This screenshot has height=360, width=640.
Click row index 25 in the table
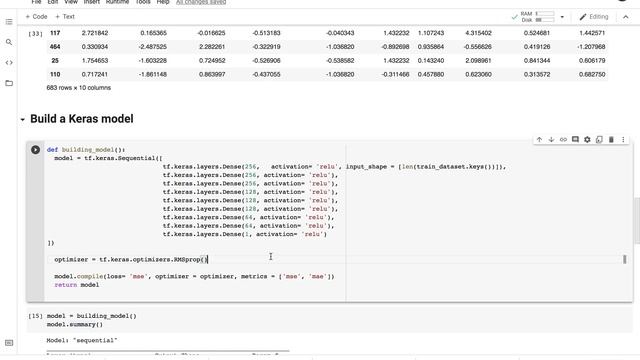click(55, 60)
